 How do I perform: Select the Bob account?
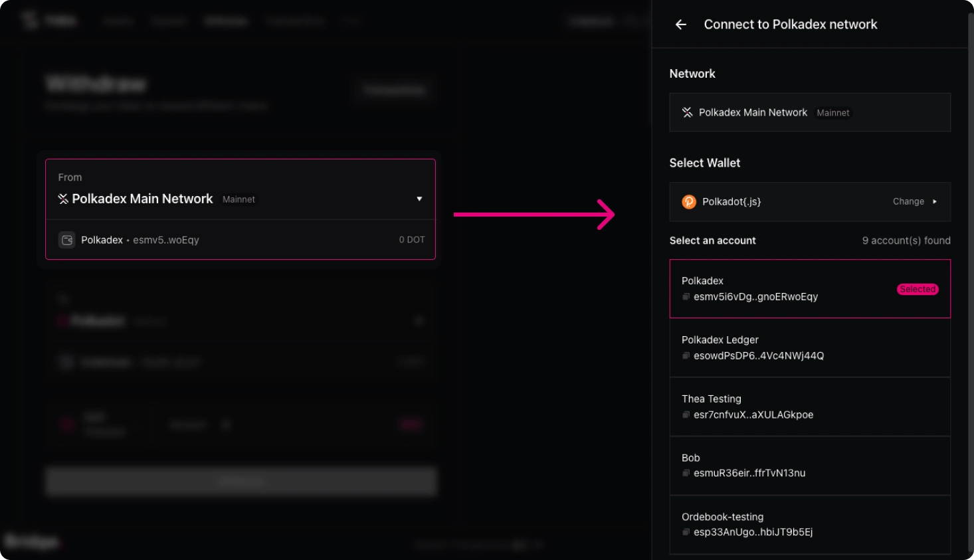(809, 465)
